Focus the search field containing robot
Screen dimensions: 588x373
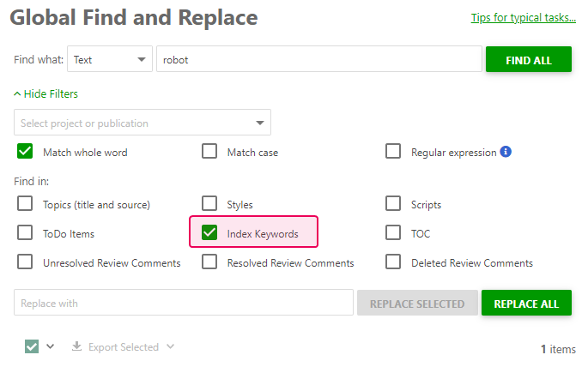(319, 59)
